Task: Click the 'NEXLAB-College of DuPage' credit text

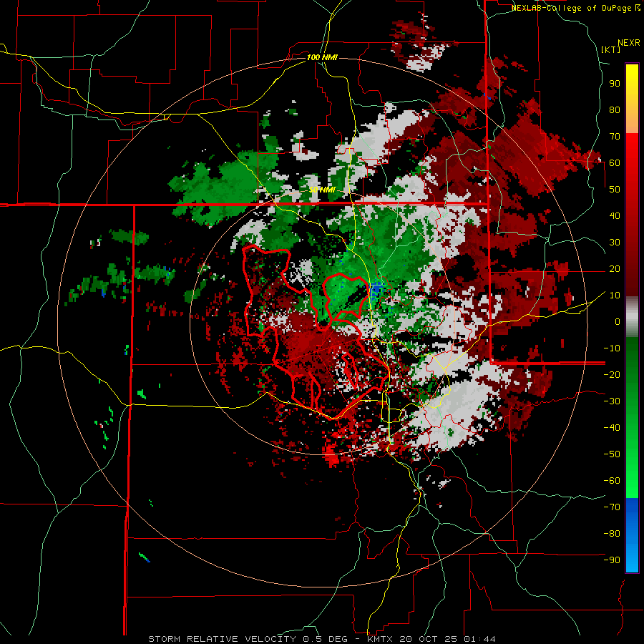Action: point(572,8)
